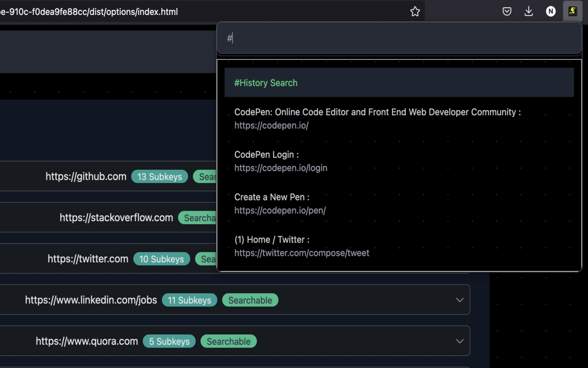Click the https://stackoverflow.com key text
This screenshot has width=588, height=368.
[x=116, y=218]
